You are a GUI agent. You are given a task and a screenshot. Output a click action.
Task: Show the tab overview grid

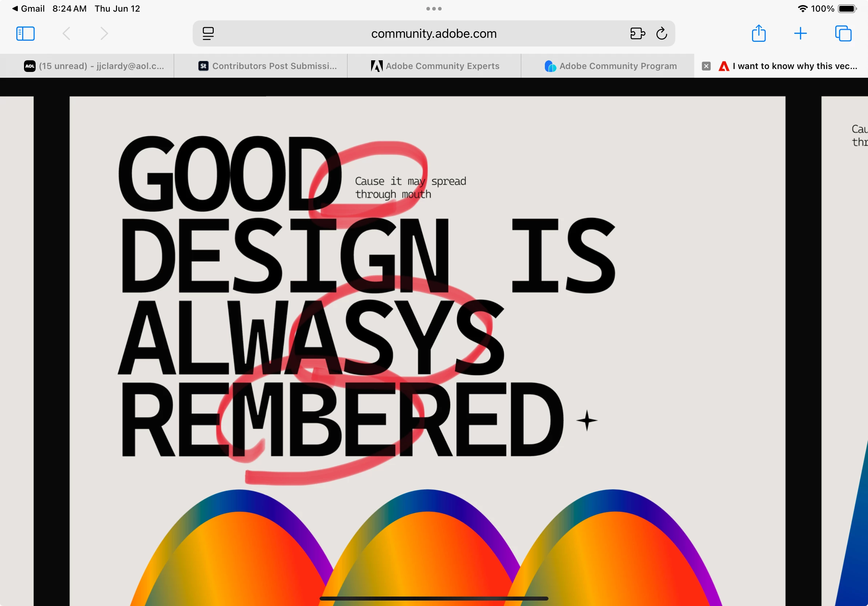[843, 34]
